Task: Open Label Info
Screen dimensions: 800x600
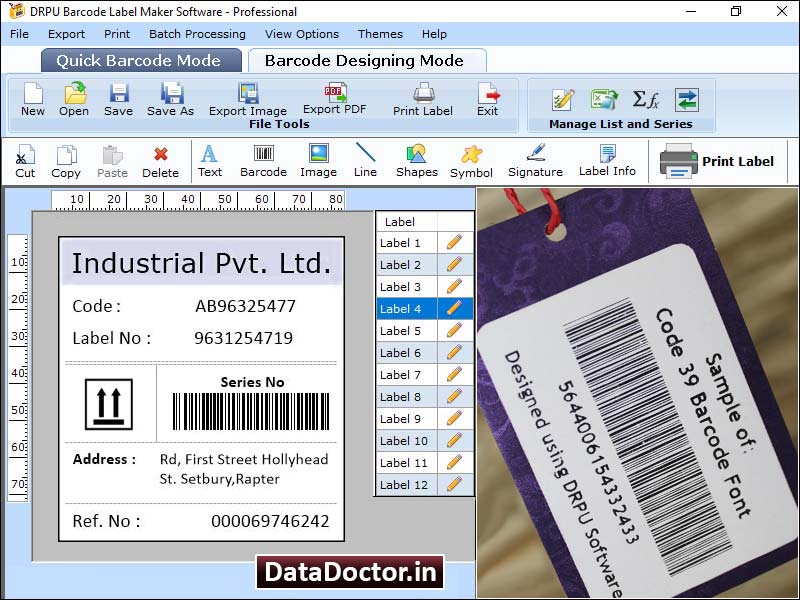Action: point(607,160)
